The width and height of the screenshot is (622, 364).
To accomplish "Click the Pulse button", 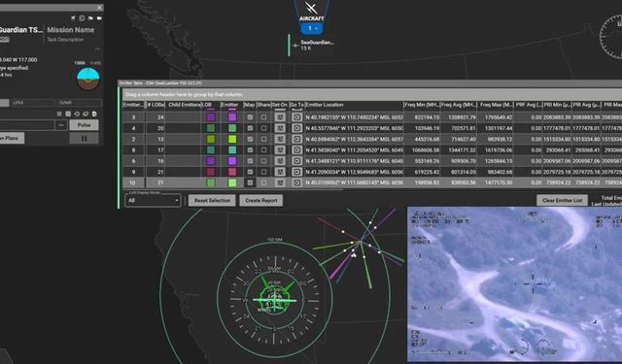I will tap(85, 125).
